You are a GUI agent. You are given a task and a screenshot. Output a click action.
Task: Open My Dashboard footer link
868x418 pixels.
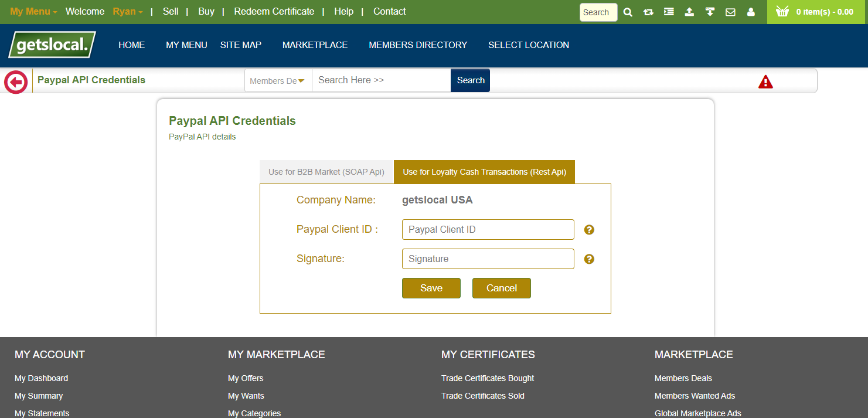[x=41, y=378]
